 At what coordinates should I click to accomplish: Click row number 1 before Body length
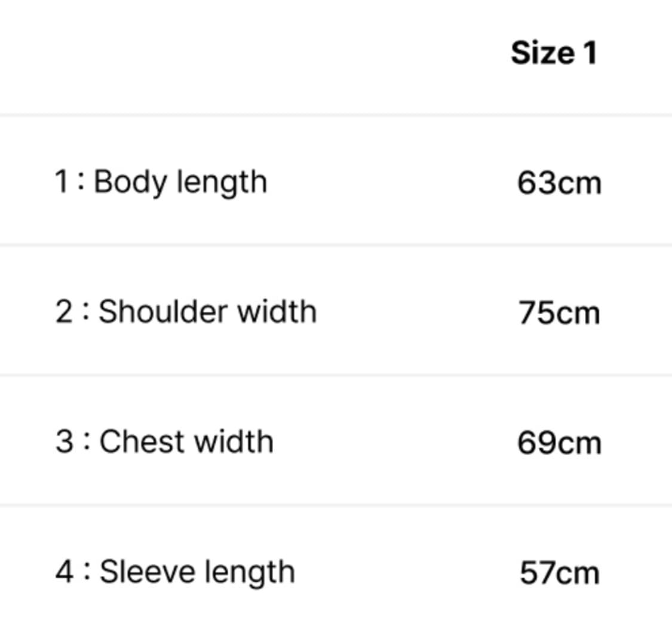[62, 182]
